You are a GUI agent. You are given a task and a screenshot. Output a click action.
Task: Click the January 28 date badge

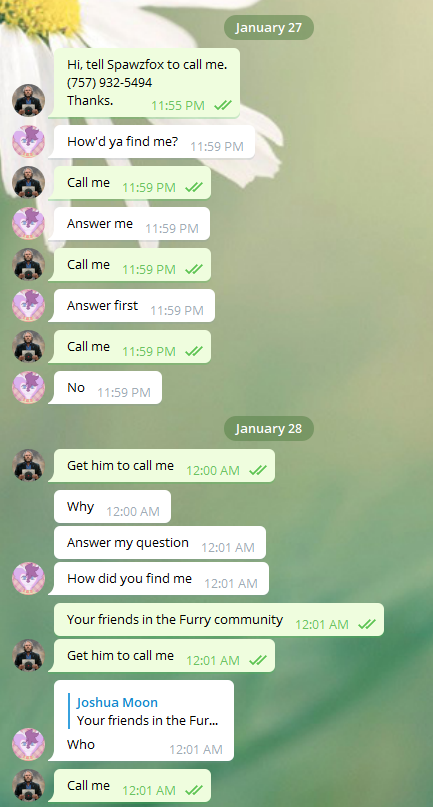269,428
